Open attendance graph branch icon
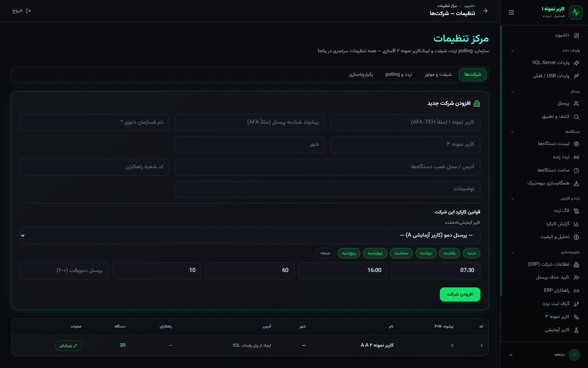588x368 pixels. click(x=576, y=304)
